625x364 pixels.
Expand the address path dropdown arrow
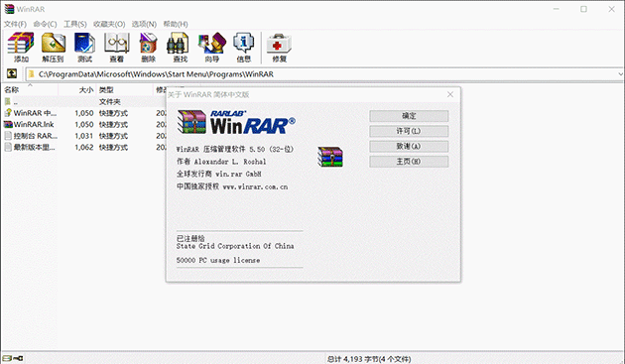click(x=620, y=73)
